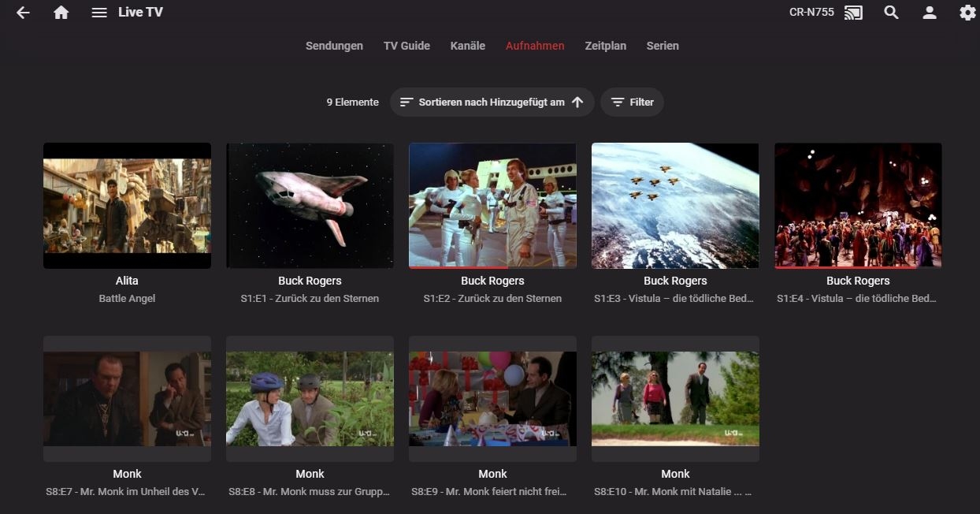Screen dimensions: 980x514
Task: Open Monk S8:E7 thumbnail
Action: click(x=127, y=399)
